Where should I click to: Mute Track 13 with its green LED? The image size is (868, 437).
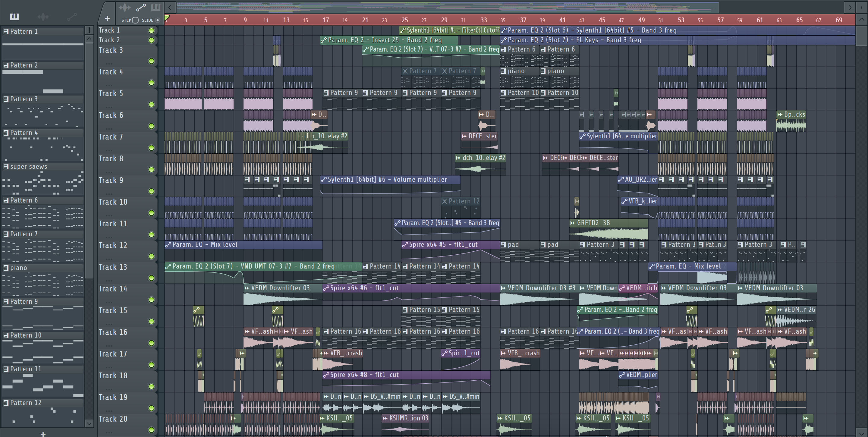coord(151,278)
